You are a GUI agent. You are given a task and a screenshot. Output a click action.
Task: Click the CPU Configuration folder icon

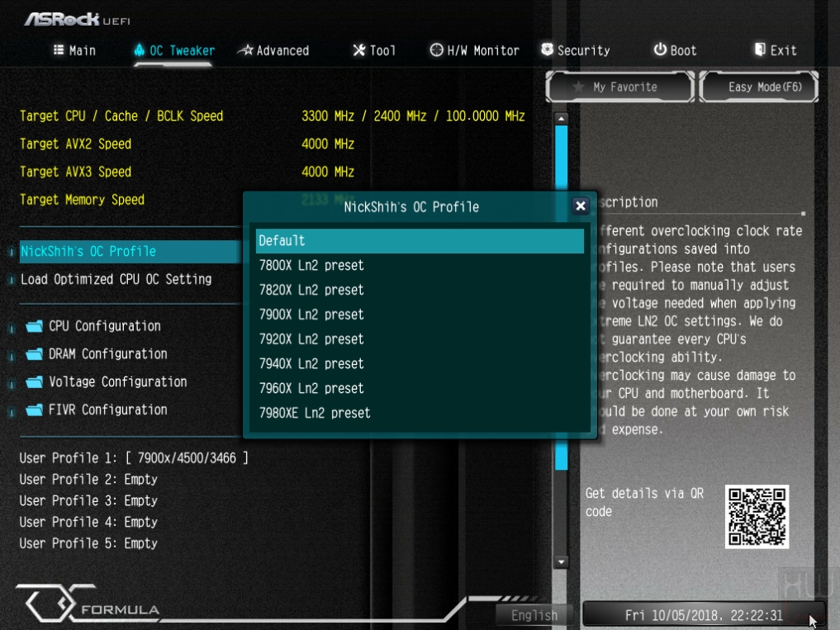pyautogui.click(x=35, y=325)
